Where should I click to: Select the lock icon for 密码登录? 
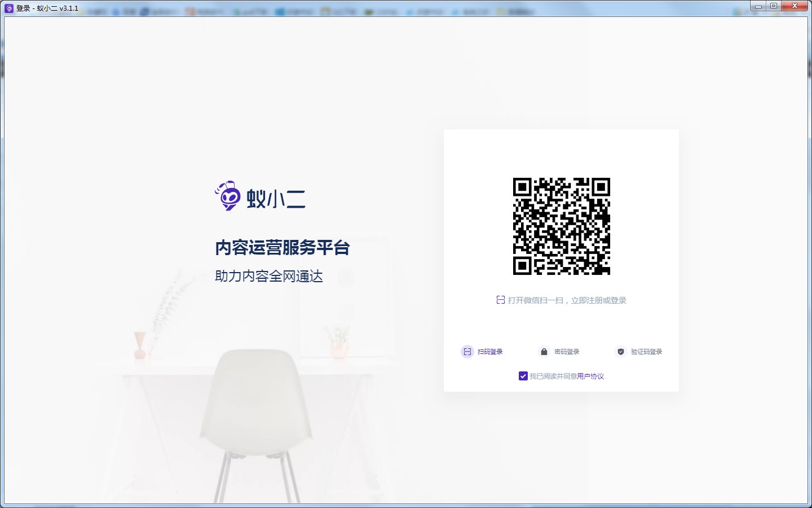click(544, 352)
